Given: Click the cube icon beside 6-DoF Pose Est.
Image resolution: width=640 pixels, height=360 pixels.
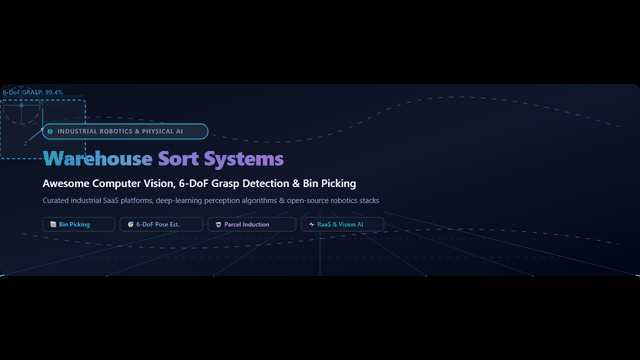Looking at the screenshot, I should [131, 224].
